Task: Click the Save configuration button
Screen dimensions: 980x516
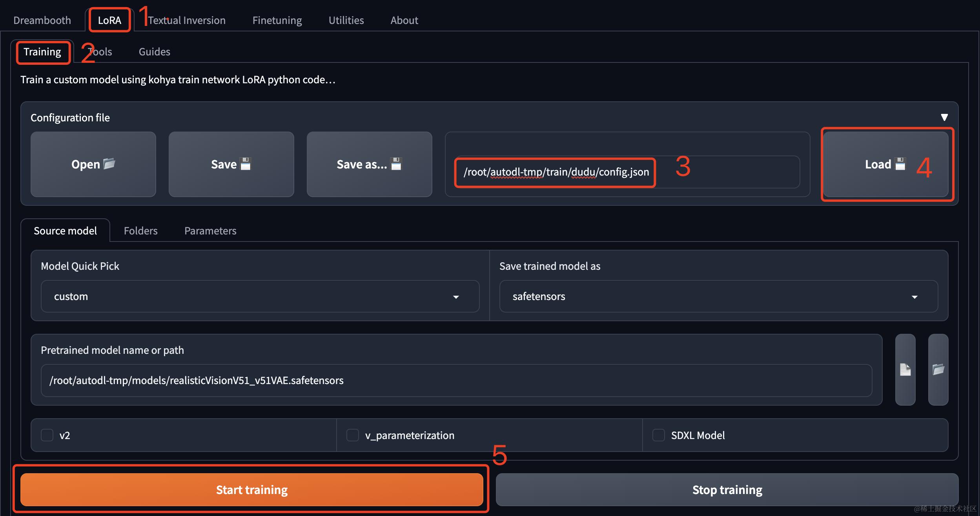Action: click(x=231, y=164)
